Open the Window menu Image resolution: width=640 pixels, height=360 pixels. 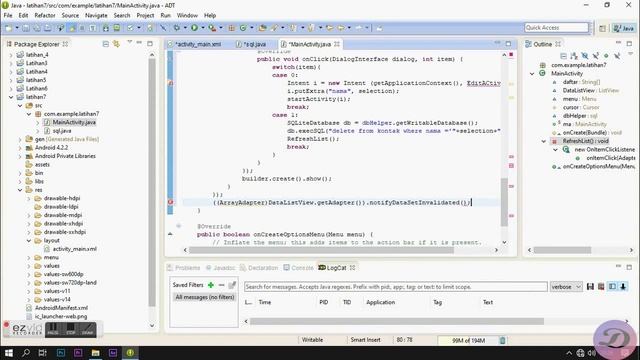pyautogui.click(x=187, y=16)
